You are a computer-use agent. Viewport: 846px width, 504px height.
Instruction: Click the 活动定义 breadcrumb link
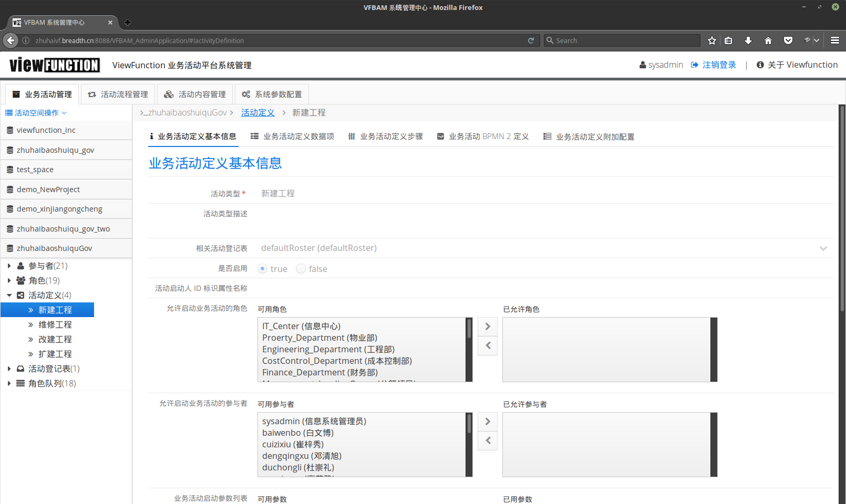click(258, 112)
